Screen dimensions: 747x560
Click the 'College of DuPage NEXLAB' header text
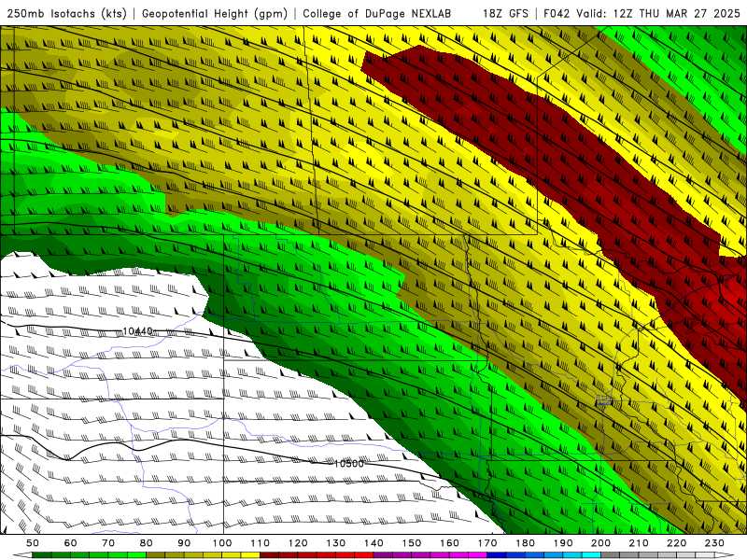coord(377,13)
